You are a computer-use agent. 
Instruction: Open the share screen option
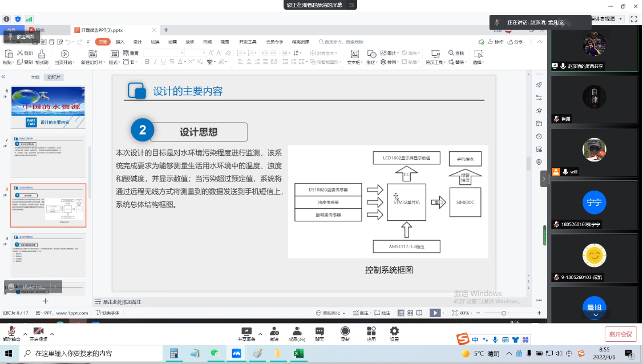(x=246, y=332)
